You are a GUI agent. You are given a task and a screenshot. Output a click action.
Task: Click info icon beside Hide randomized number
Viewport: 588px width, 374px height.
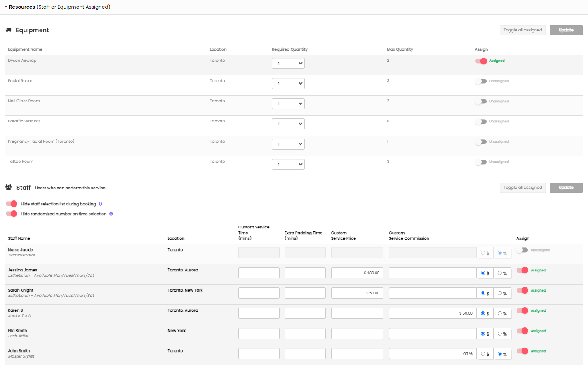(x=111, y=214)
